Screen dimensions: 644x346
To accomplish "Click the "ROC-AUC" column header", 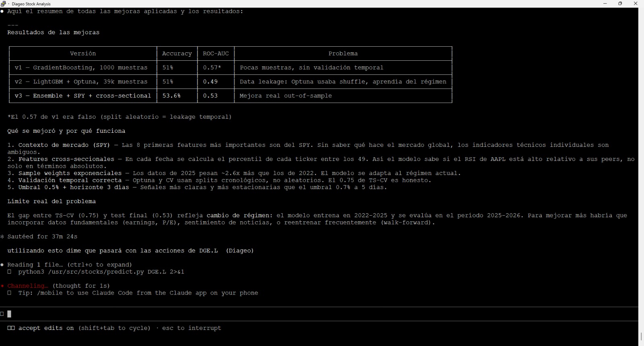I will click(216, 54).
